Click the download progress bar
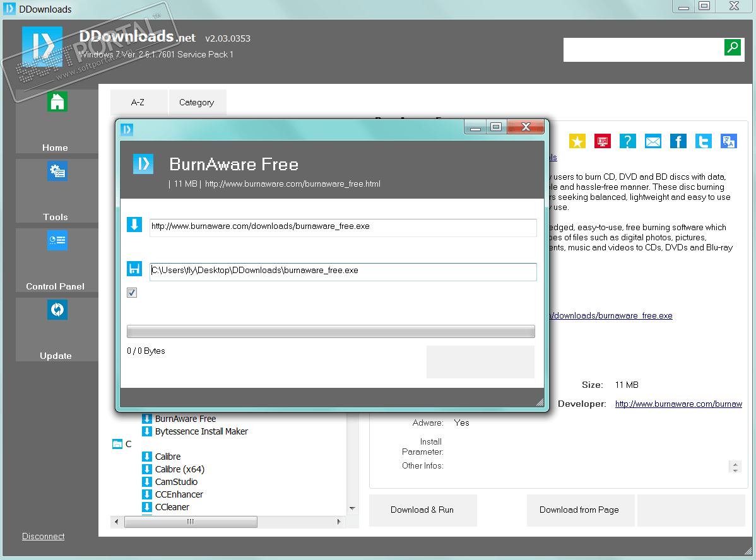This screenshot has width=756, height=560. 331,331
